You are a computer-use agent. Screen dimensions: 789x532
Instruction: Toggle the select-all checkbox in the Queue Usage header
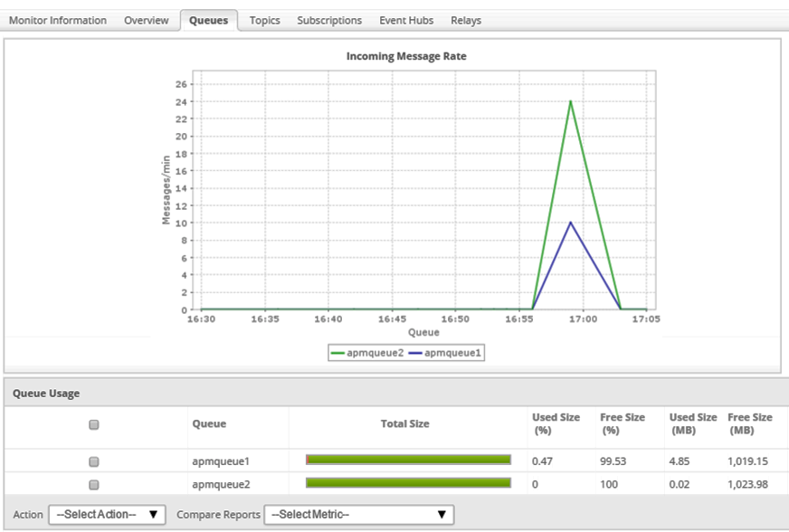pyautogui.click(x=93, y=425)
